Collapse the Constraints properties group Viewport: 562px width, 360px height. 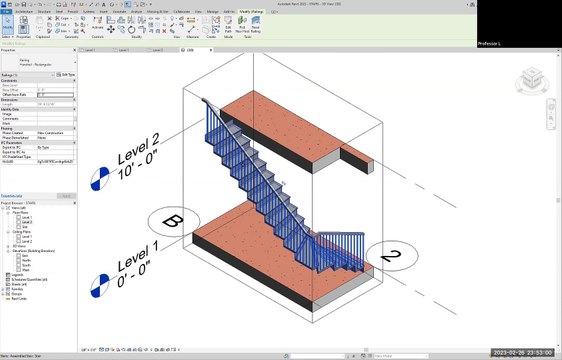pos(75,81)
